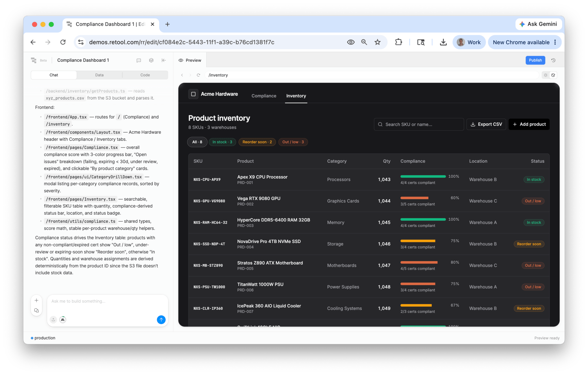588x375 pixels.
Task: Choose AI model via Anthropic icon
Action: tap(63, 319)
